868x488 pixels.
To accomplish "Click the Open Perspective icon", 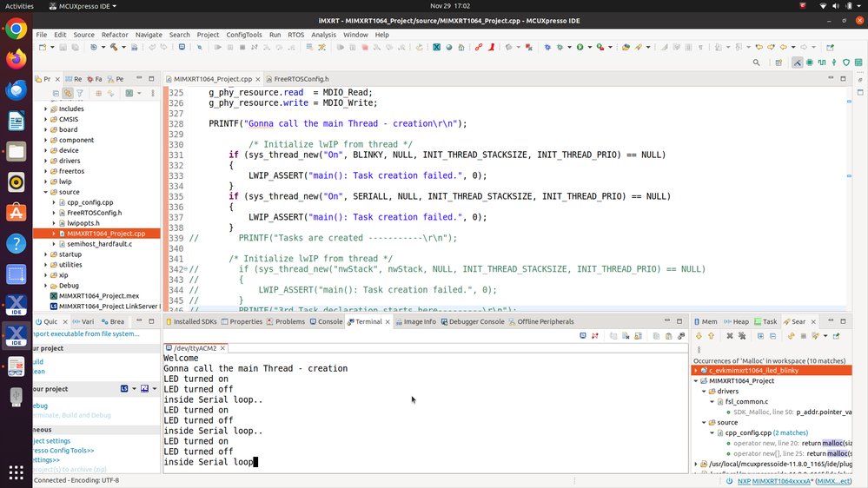I will (x=779, y=63).
